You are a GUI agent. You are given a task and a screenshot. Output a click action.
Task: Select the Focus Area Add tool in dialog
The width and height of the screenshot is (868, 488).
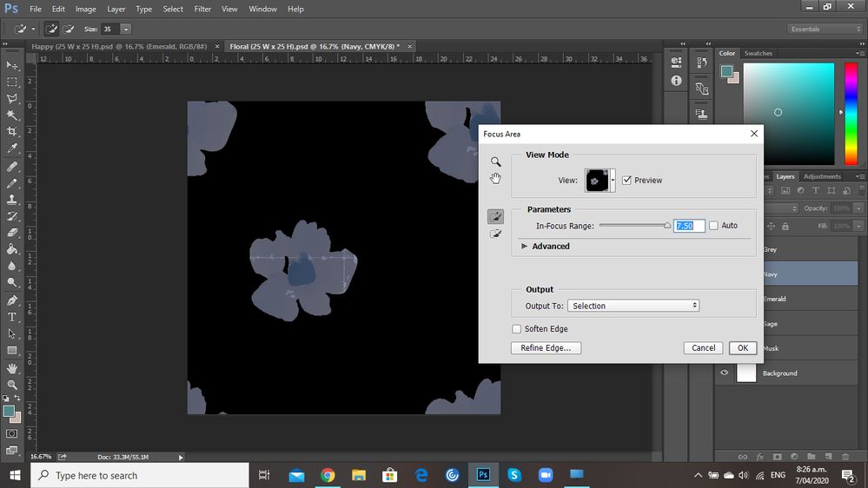tap(495, 216)
